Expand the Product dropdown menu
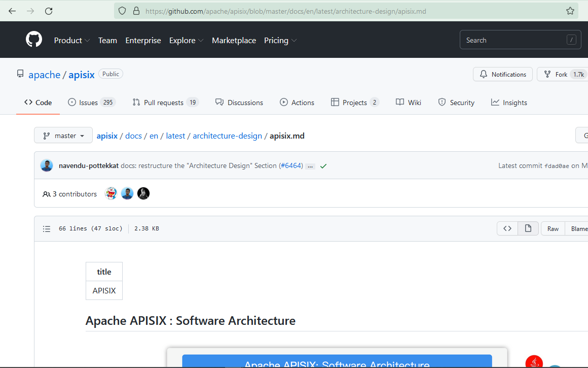Image resolution: width=588 pixels, height=368 pixels. pos(71,40)
